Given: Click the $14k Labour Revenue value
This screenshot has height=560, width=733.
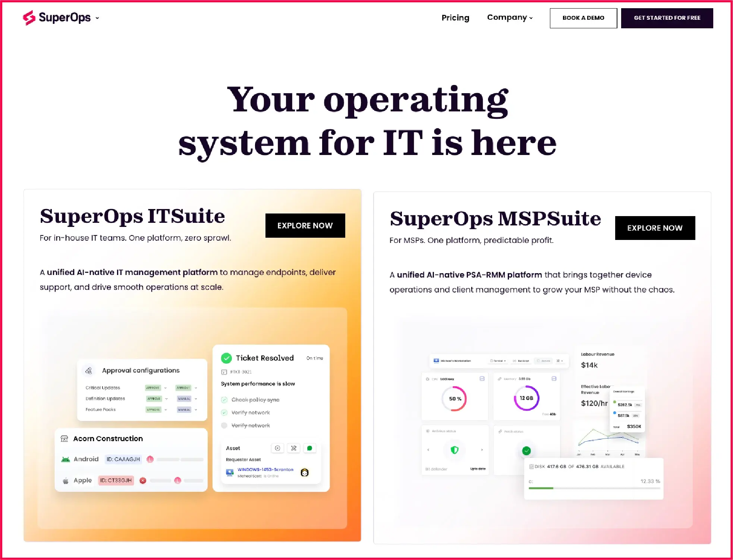Looking at the screenshot, I should [589, 365].
